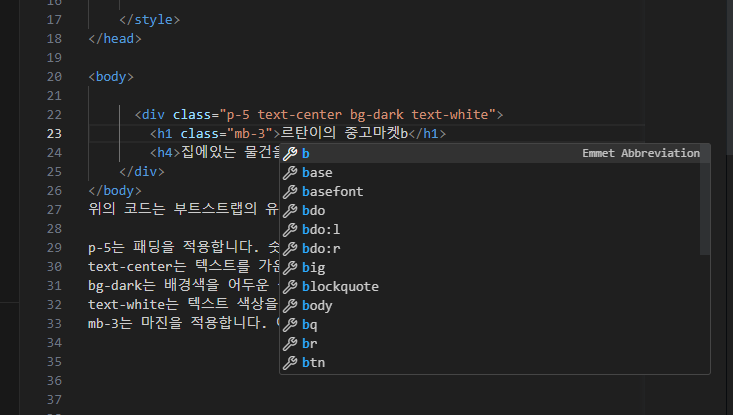The width and height of the screenshot is (733, 415).
Task: Click the wrench icon beside 'blockquote'
Action: [x=290, y=286]
